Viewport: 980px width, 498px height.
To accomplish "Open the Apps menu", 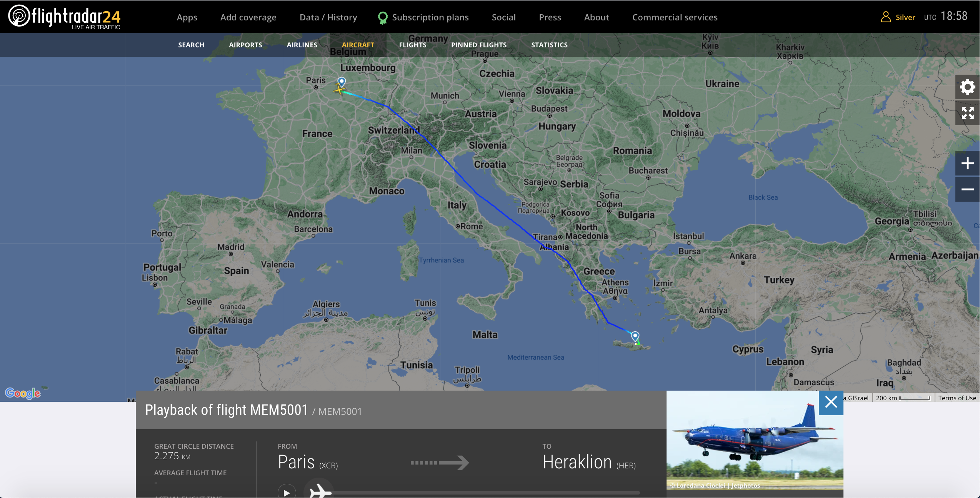I will tap(187, 17).
